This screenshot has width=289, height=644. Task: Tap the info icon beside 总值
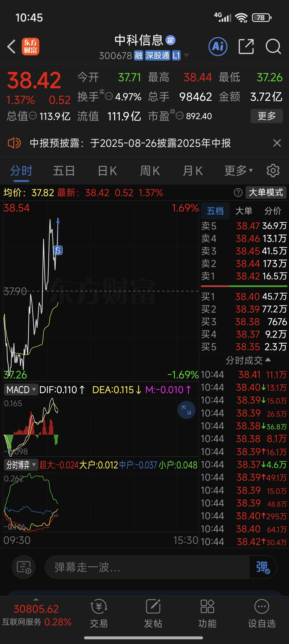click(x=33, y=116)
